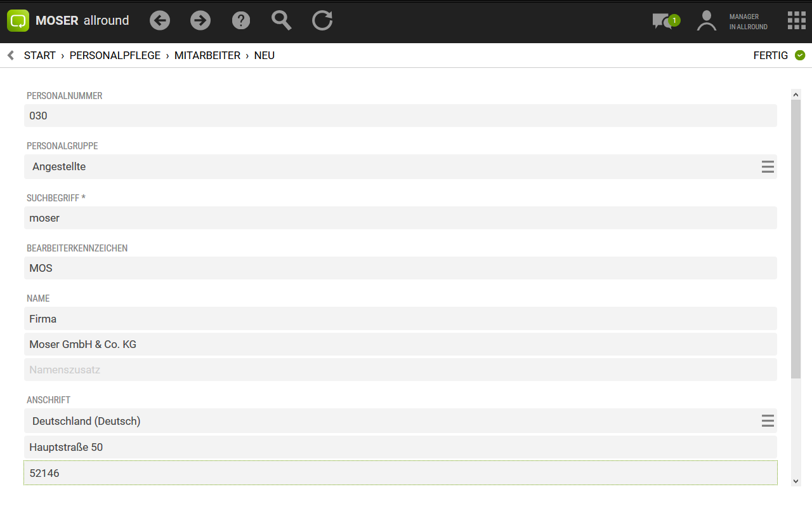Open chat messages notification icon
812x508 pixels.
pos(664,21)
